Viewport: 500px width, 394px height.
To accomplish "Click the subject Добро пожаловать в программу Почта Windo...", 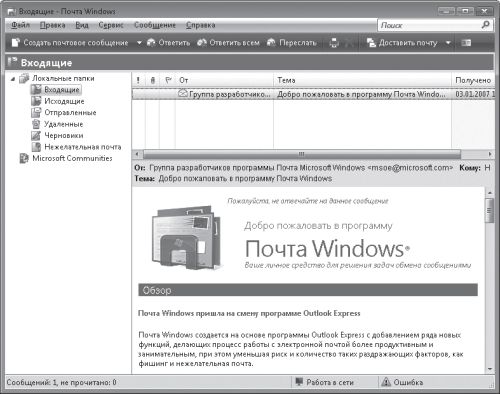I will point(361,94).
